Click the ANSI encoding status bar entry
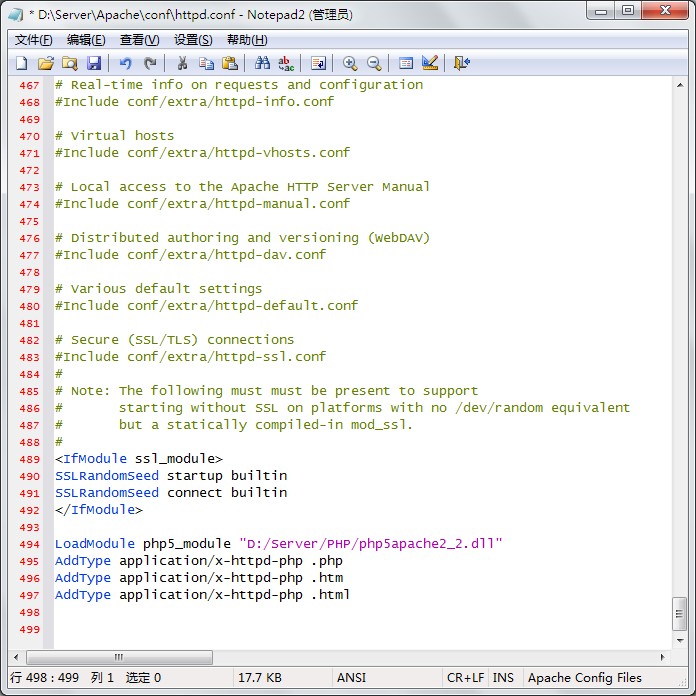696x696 pixels. pyautogui.click(x=351, y=678)
